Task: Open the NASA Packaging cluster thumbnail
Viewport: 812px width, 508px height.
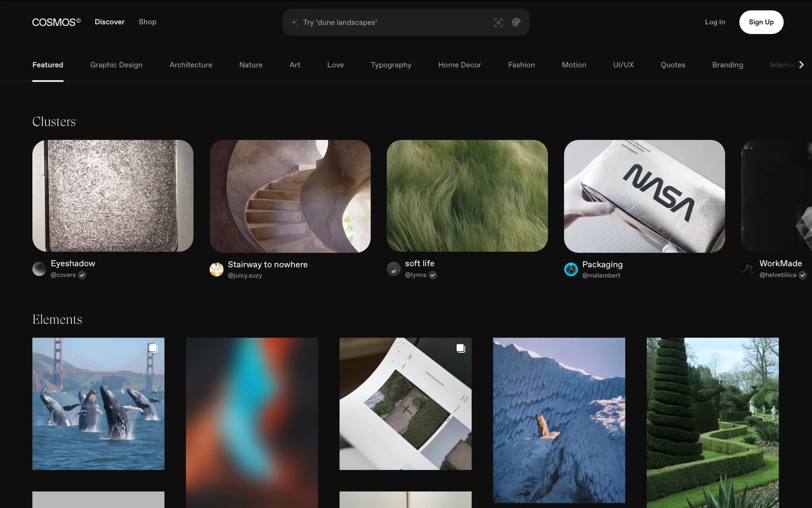Action: click(x=644, y=196)
